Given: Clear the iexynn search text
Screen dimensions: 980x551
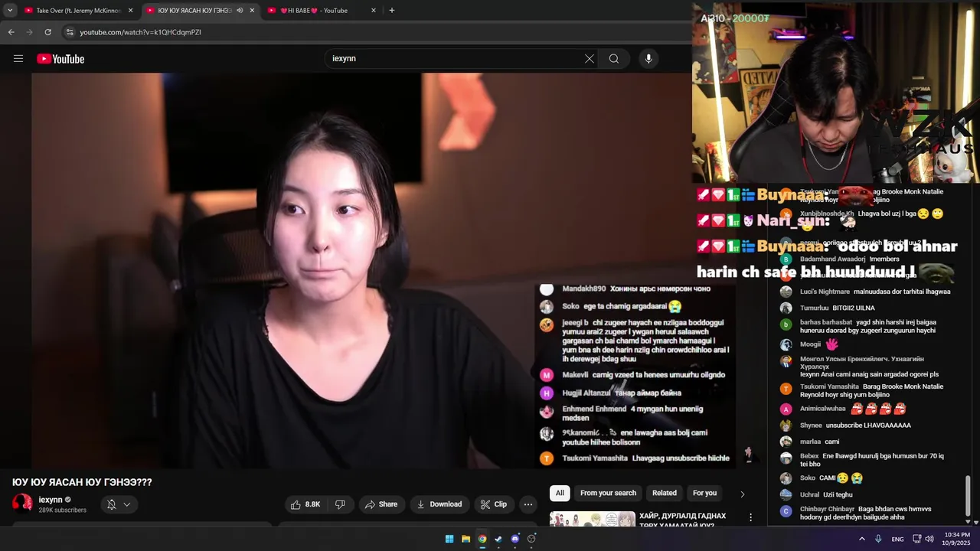Looking at the screenshot, I should (x=590, y=59).
